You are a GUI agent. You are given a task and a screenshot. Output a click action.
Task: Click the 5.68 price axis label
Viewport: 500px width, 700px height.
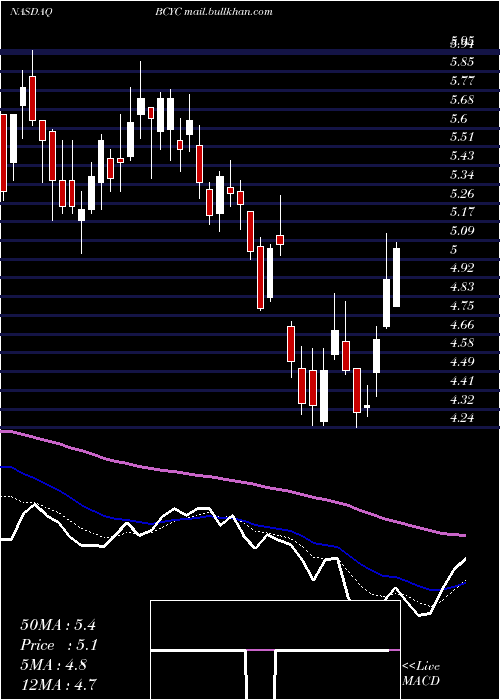click(x=462, y=100)
